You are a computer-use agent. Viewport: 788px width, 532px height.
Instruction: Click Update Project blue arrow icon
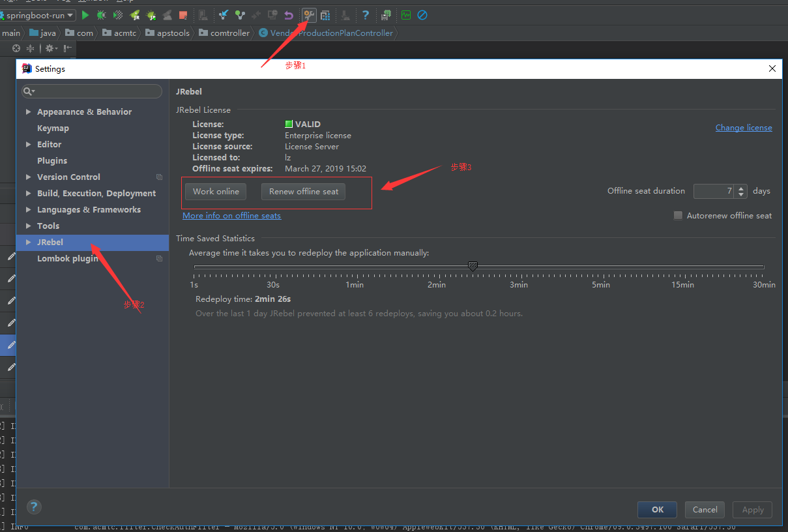(224, 14)
